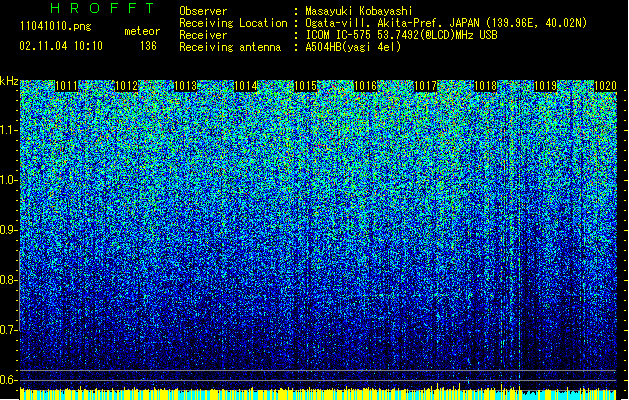Click the meteor count 136

[x=148, y=46]
